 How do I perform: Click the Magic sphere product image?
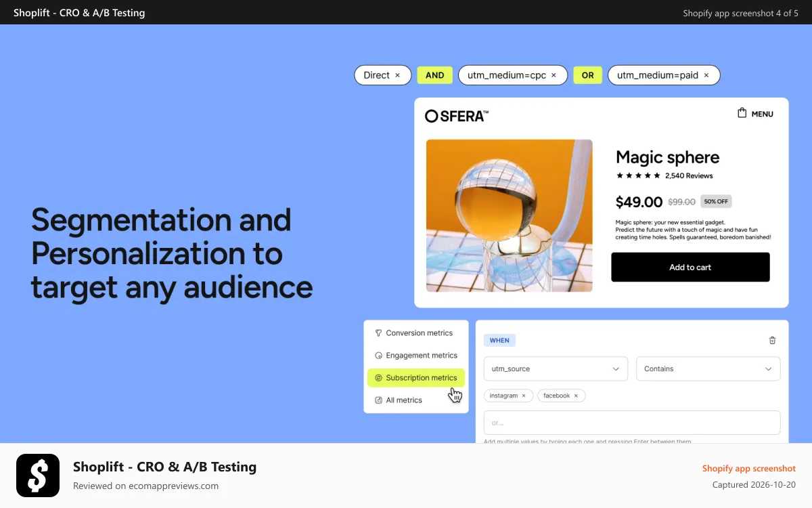[x=509, y=215]
